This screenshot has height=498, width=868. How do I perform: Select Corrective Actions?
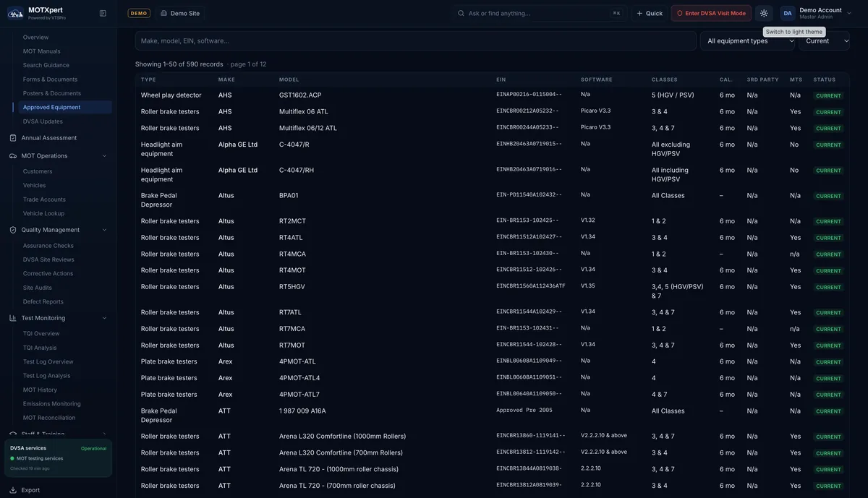point(48,274)
